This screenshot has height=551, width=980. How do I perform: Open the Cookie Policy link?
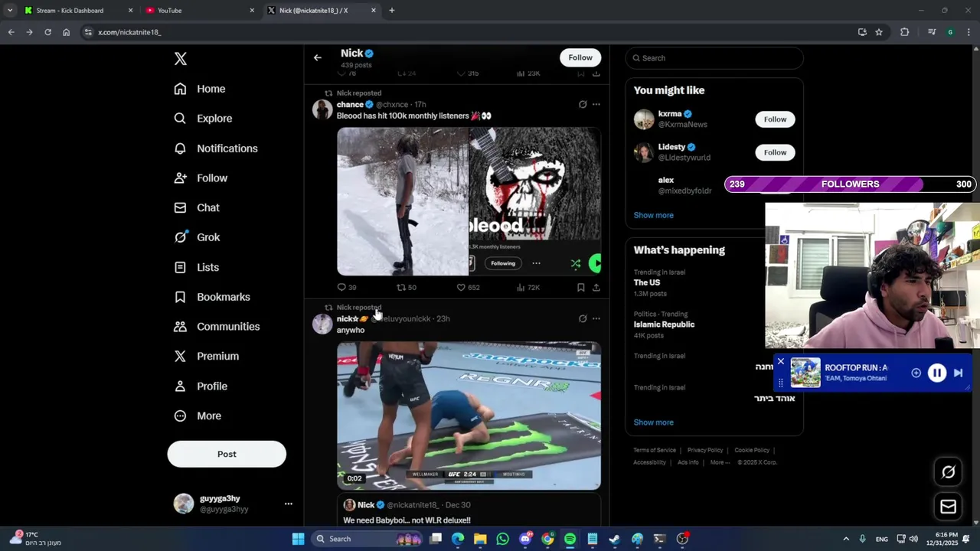(x=752, y=450)
